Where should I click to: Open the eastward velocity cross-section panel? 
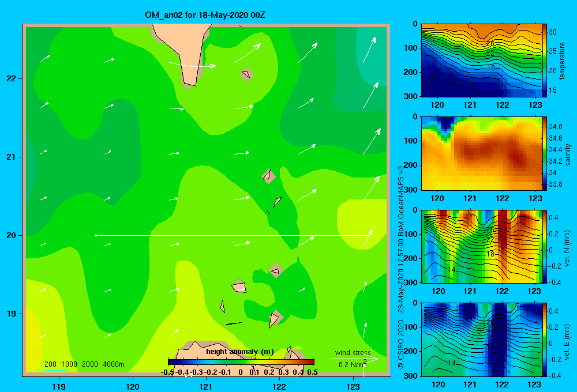click(482, 340)
